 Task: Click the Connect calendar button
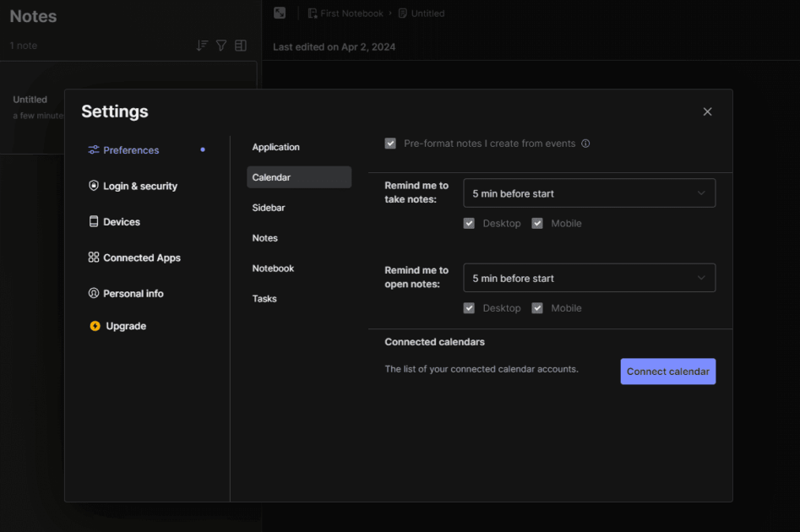click(668, 372)
